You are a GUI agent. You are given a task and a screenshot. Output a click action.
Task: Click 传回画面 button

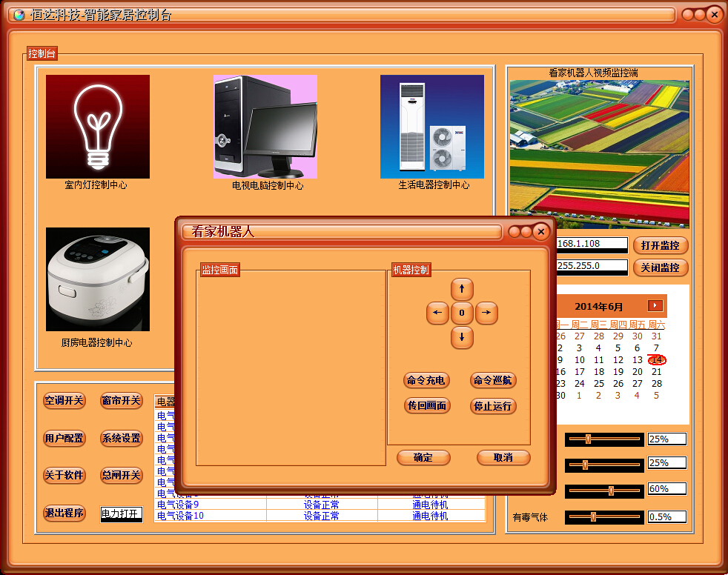click(x=427, y=405)
